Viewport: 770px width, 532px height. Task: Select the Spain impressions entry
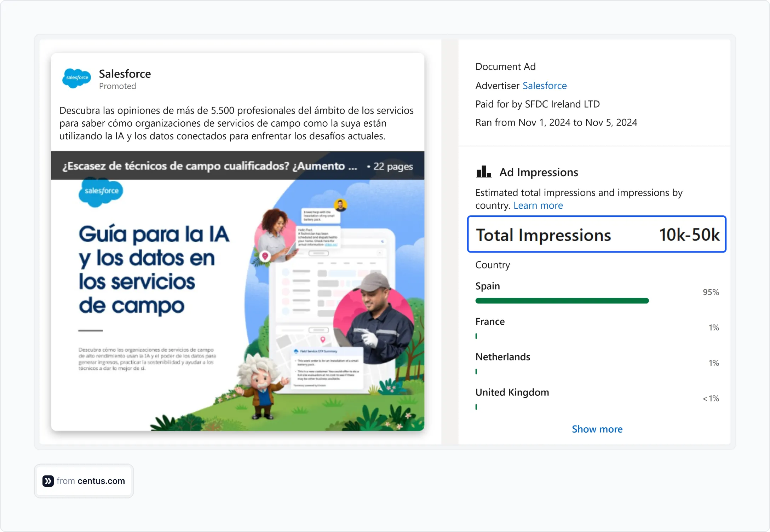point(488,286)
